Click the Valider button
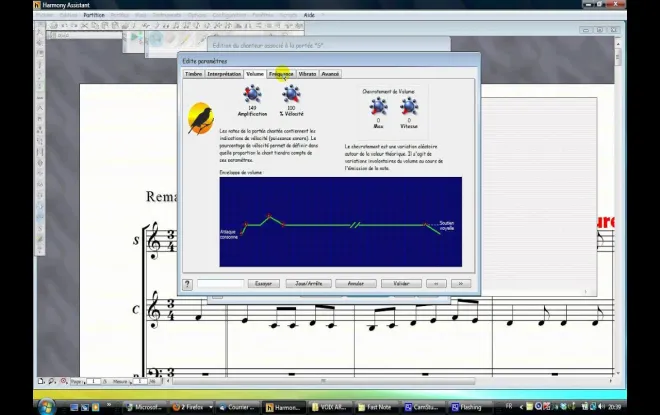 click(x=401, y=284)
